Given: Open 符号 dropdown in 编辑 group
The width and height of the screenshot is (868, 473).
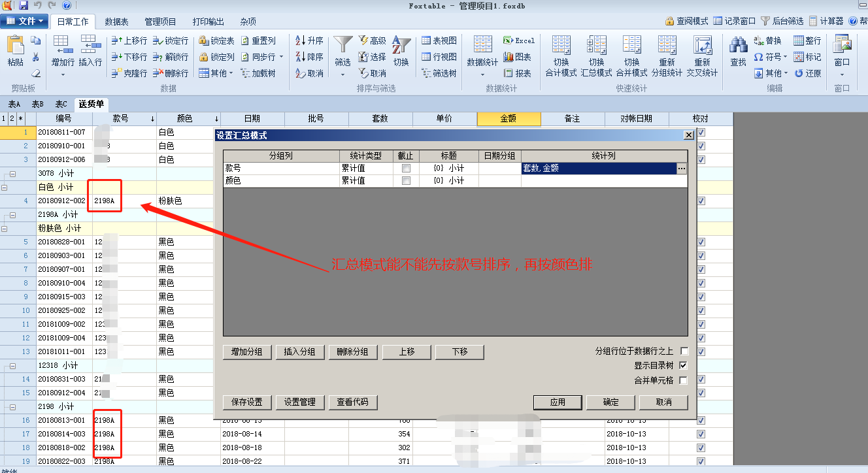Looking at the screenshot, I should [x=770, y=57].
